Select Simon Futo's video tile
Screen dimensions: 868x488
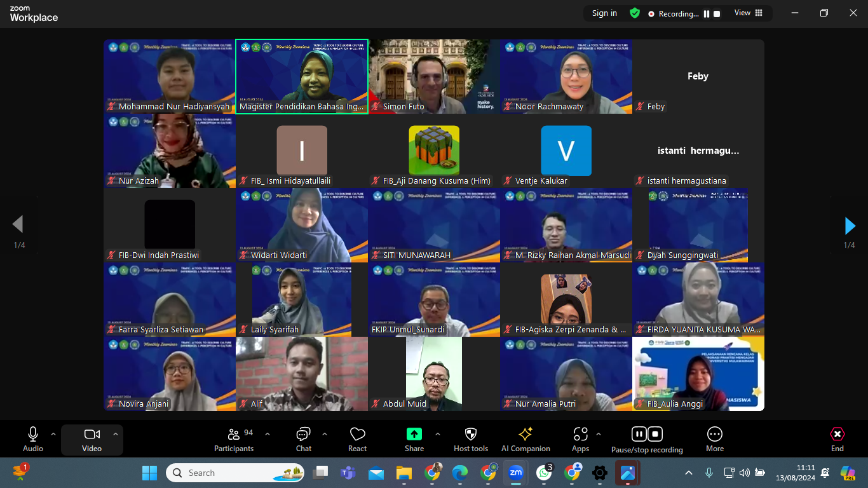coord(435,76)
